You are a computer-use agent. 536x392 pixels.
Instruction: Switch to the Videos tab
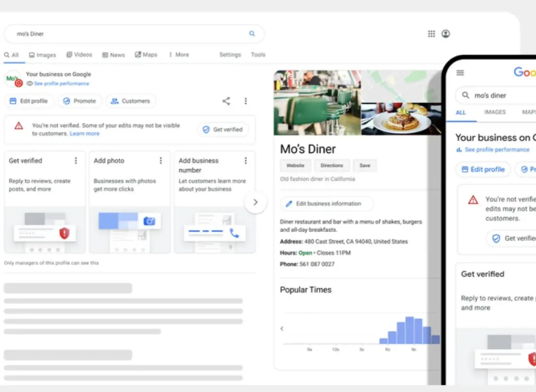pos(79,55)
